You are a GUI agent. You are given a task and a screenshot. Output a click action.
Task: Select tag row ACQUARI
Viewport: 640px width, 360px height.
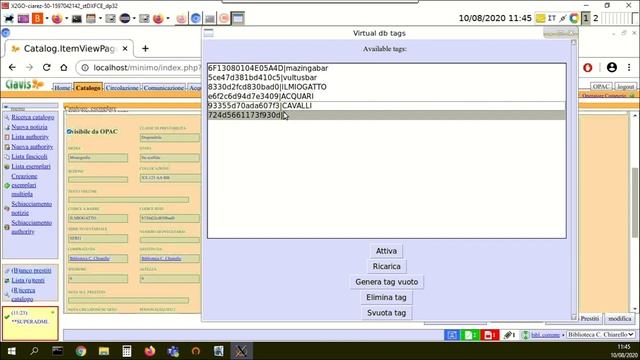[x=387, y=96]
